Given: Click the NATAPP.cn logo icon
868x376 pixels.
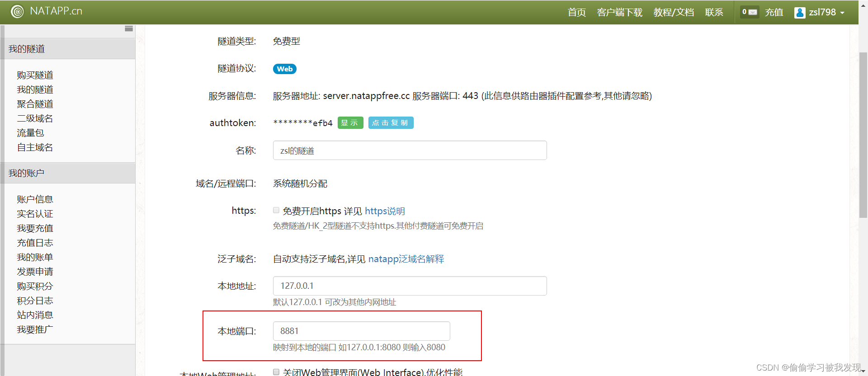Looking at the screenshot, I should click(x=17, y=11).
